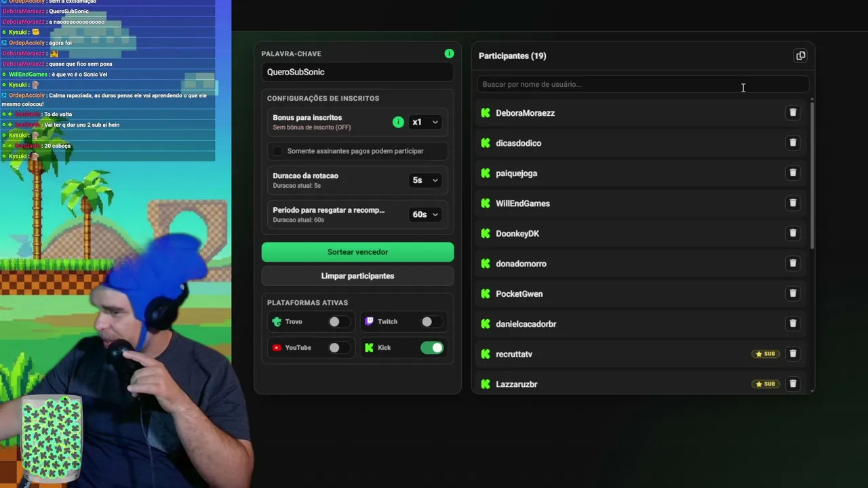Delete DeboraMoraezz using the trash icon
The image size is (868, 488).
[x=793, y=113]
